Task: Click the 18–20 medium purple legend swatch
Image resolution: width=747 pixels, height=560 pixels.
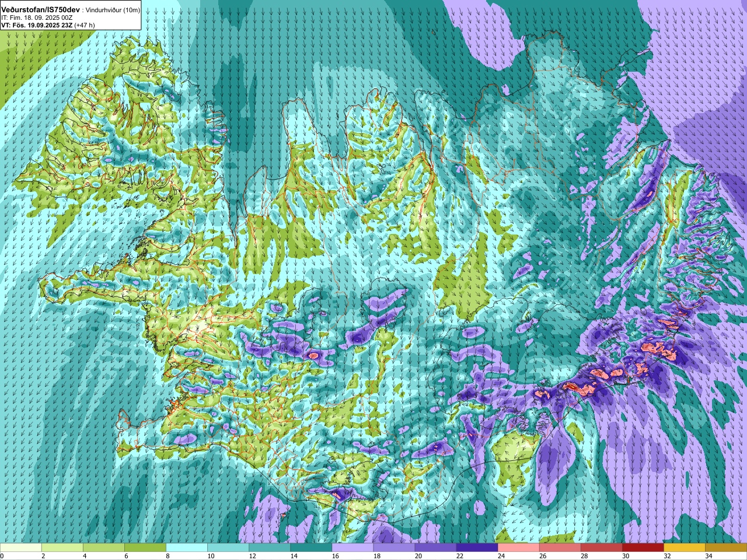Action: (394, 547)
